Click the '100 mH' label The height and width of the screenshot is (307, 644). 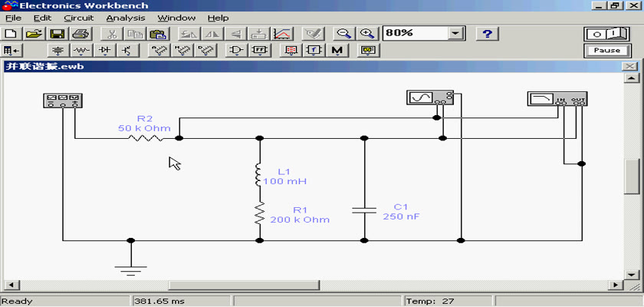coord(284,181)
